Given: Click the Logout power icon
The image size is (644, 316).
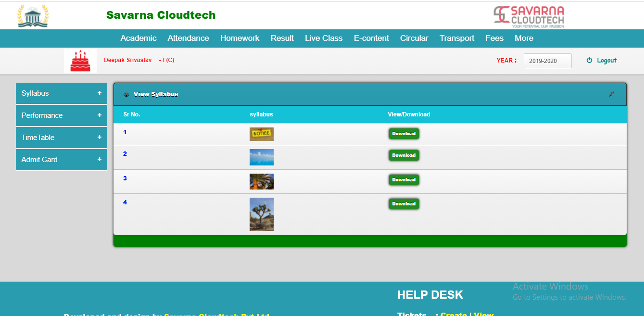Looking at the screenshot, I should [x=589, y=61].
